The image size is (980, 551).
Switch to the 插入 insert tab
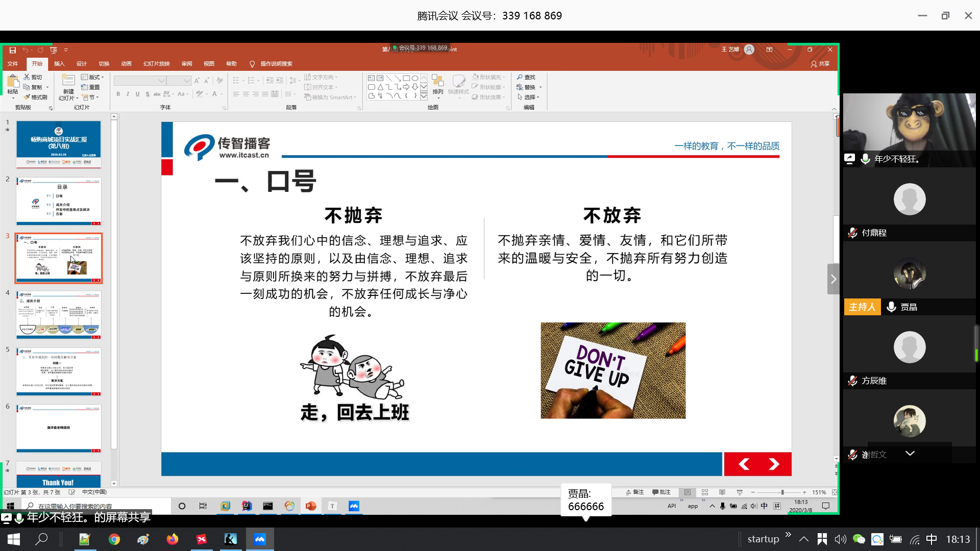click(x=59, y=64)
